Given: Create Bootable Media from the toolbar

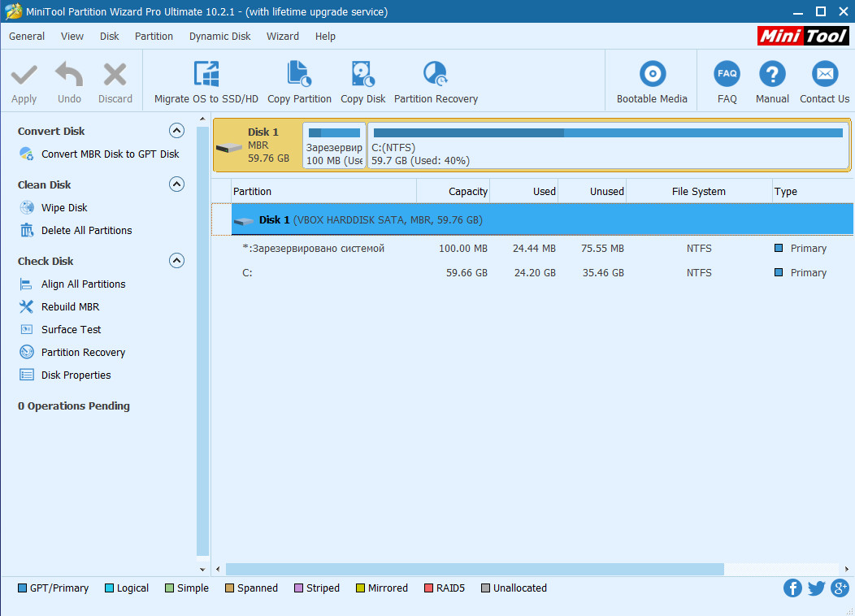Looking at the screenshot, I should [x=652, y=82].
